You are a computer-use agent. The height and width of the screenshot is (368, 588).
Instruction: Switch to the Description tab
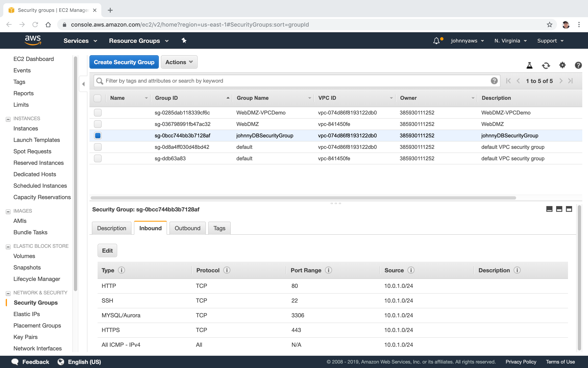(111, 228)
